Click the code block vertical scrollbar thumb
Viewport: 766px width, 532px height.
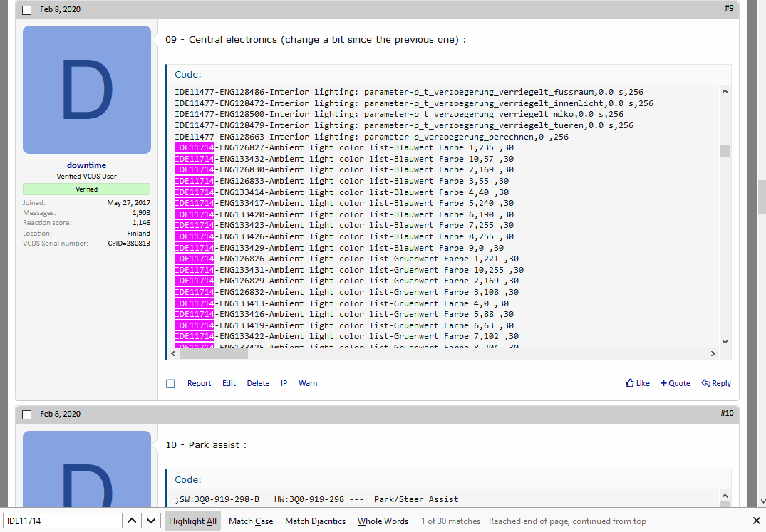[725, 151]
